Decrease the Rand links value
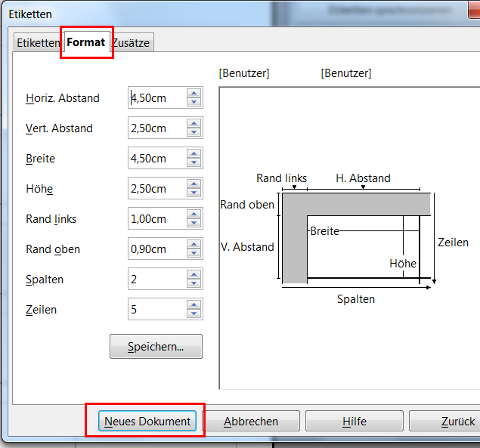480x448 pixels. [194, 223]
